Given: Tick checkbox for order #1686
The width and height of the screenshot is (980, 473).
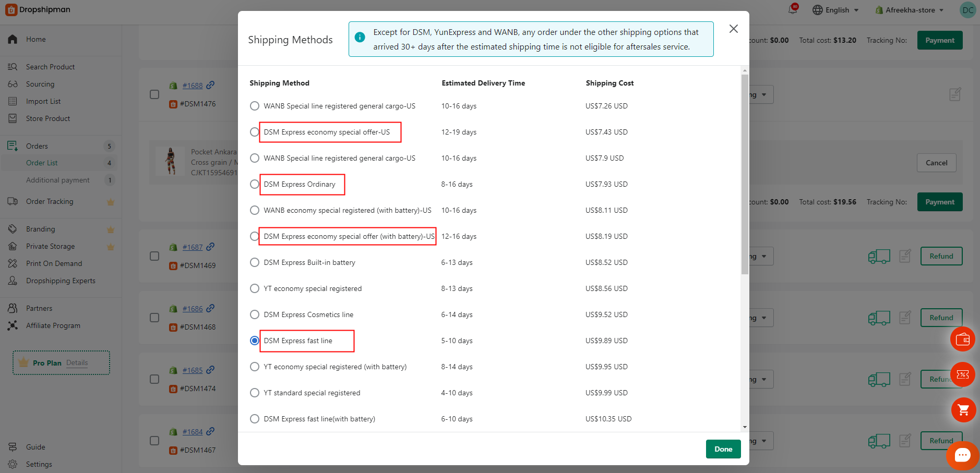Looking at the screenshot, I should [x=154, y=318].
